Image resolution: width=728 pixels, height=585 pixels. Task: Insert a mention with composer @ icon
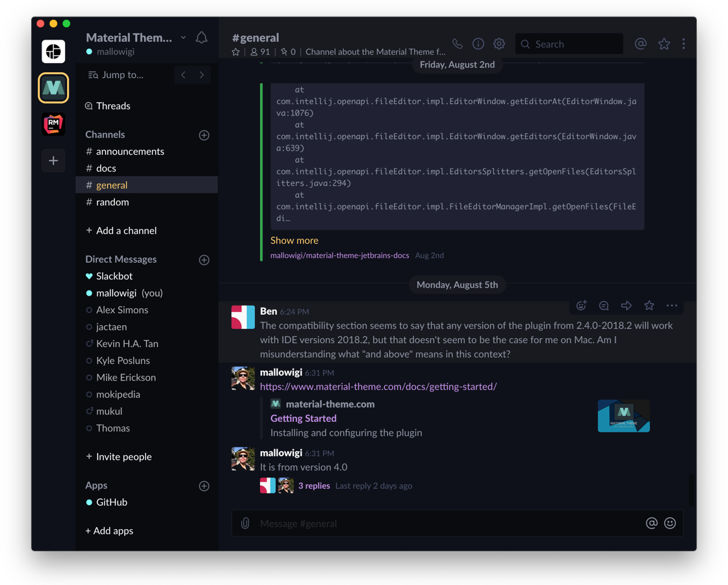[652, 523]
